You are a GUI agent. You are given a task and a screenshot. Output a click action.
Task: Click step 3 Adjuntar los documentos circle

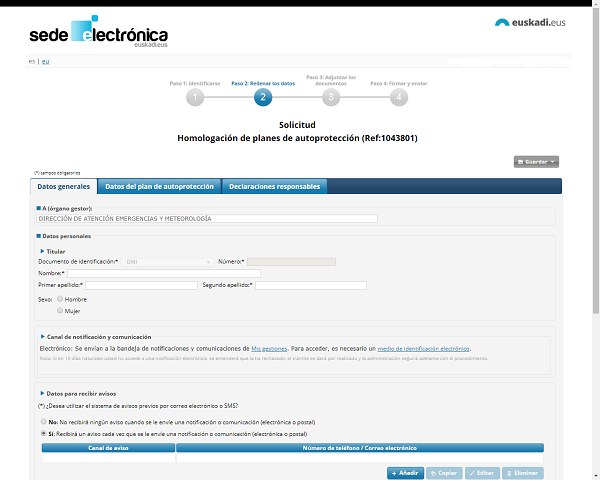[x=331, y=97]
